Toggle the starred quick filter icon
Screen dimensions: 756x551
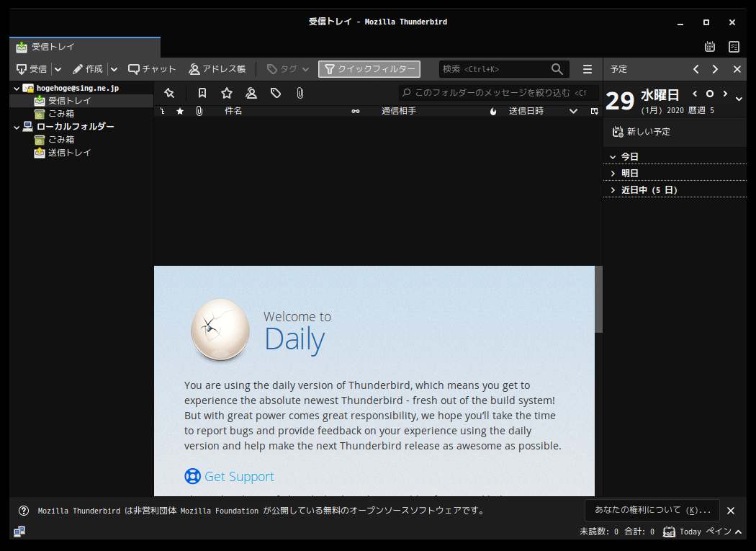(x=227, y=93)
